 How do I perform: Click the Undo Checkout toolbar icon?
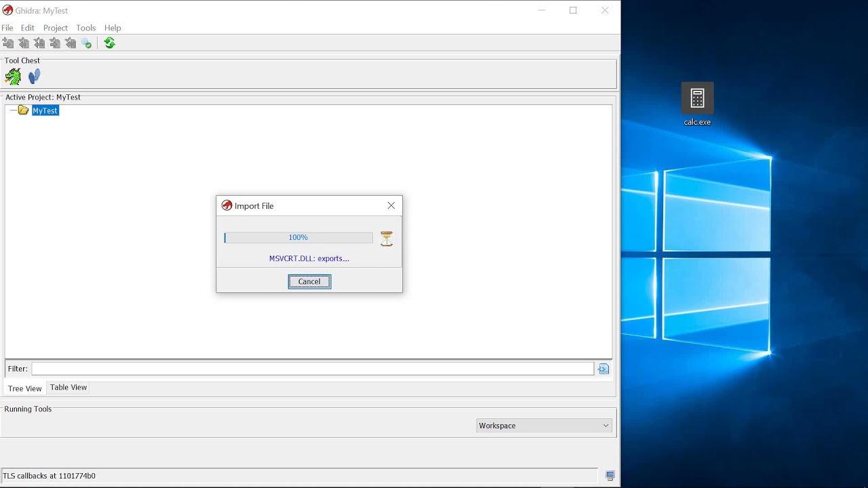(x=71, y=43)
